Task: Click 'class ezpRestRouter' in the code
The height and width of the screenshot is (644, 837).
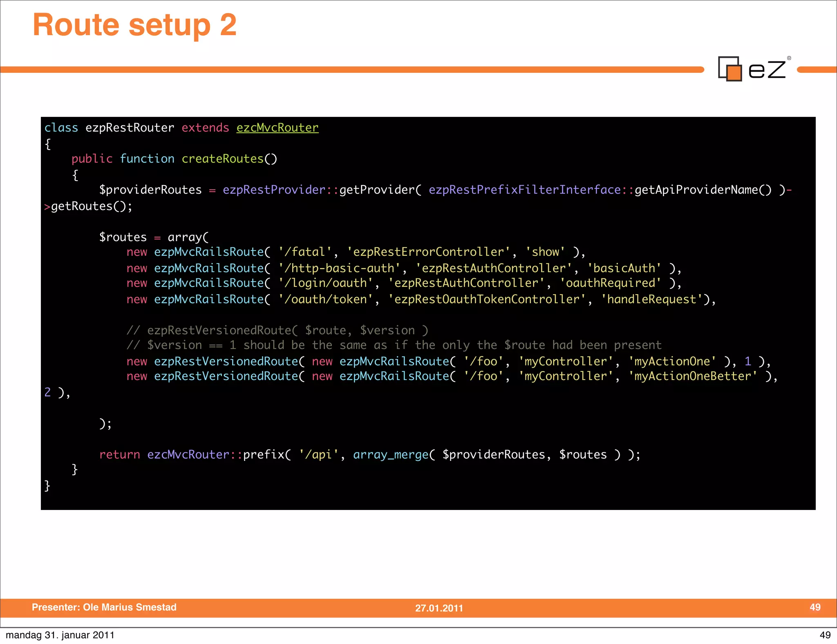Action: [109, 128]
